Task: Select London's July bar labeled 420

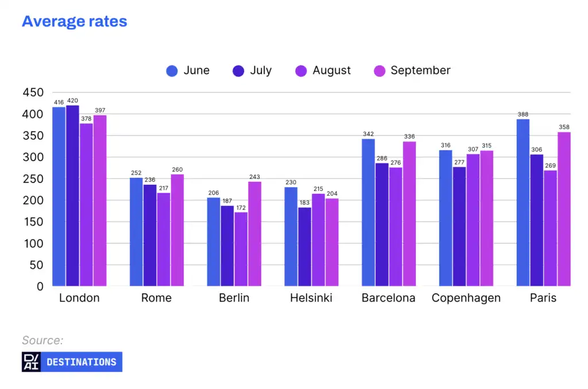Action: pyautogui.click(x=72, y=196)
